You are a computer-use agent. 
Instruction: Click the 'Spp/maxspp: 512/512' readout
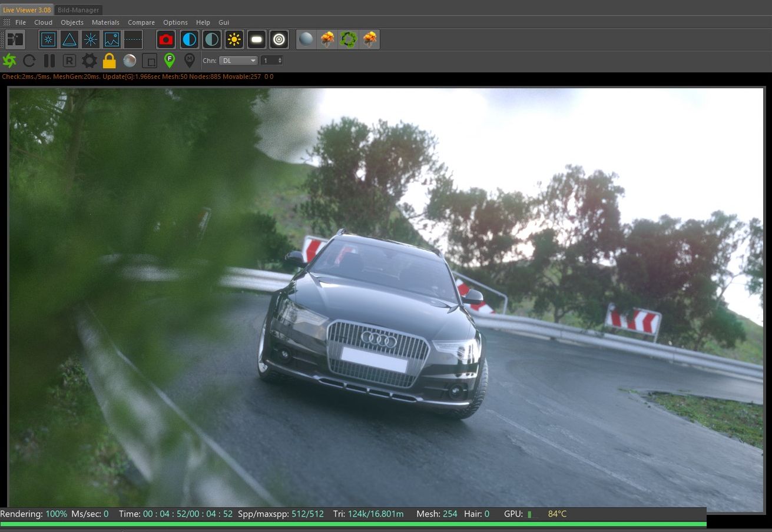(x=281, y=514)
